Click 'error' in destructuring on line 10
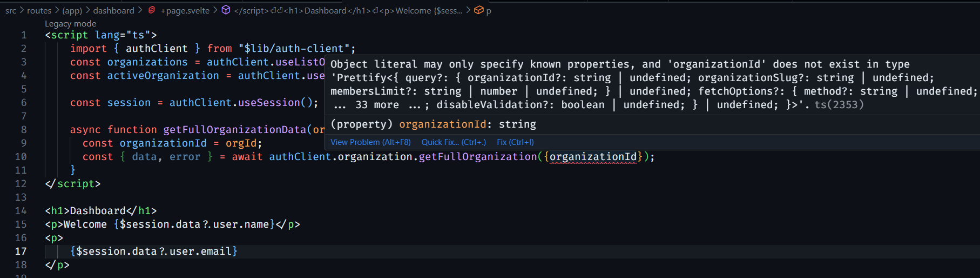Viewport: 980px width, 278px height. 185,157
